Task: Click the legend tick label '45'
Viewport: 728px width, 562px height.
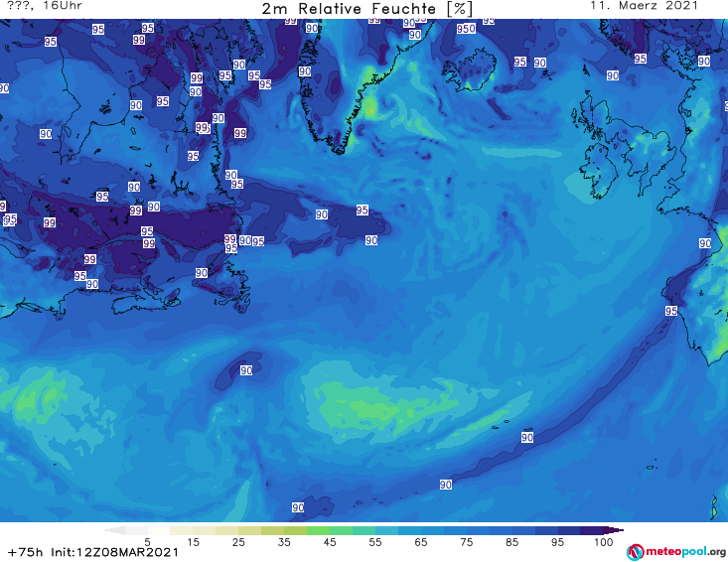Action: [x=329, y=542]
